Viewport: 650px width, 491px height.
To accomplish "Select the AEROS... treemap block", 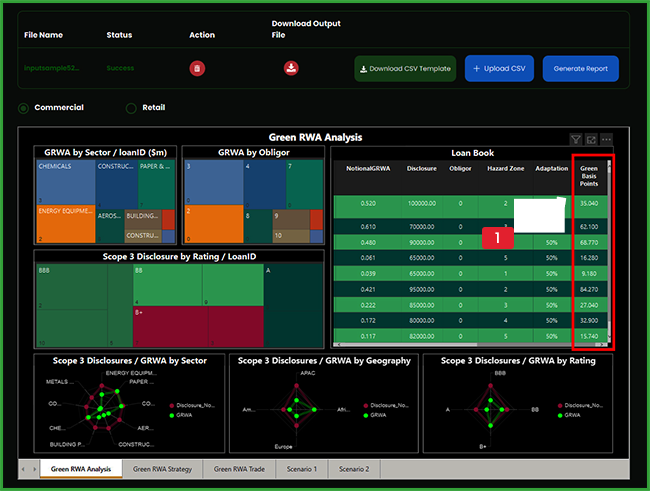I will (110, 226).
